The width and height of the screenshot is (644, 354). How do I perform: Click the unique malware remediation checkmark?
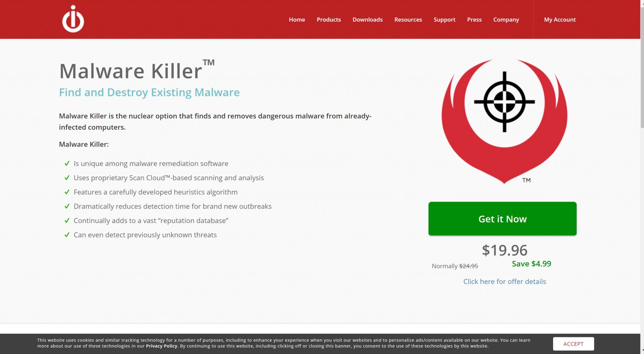pyautogui.click(x=67, y=163)
